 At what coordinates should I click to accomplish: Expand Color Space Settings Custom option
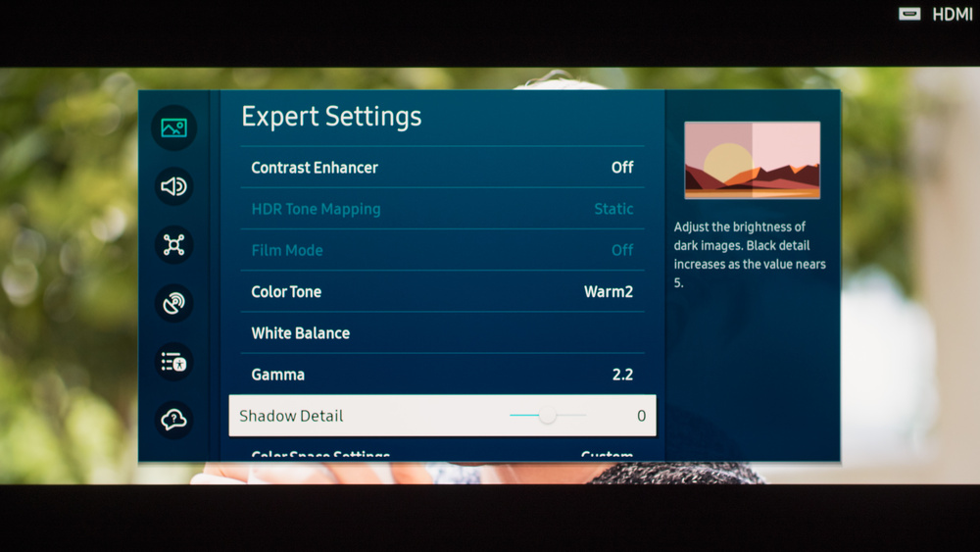(x=607, y=456)
